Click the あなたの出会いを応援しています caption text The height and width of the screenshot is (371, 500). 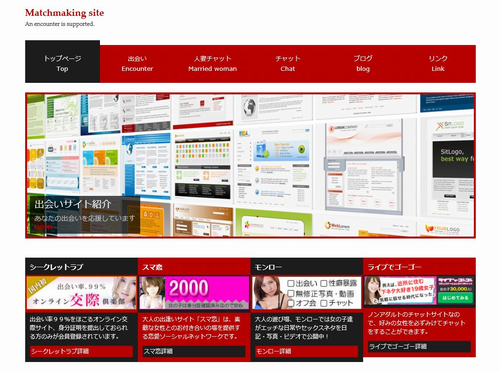(x=85, y=218)
